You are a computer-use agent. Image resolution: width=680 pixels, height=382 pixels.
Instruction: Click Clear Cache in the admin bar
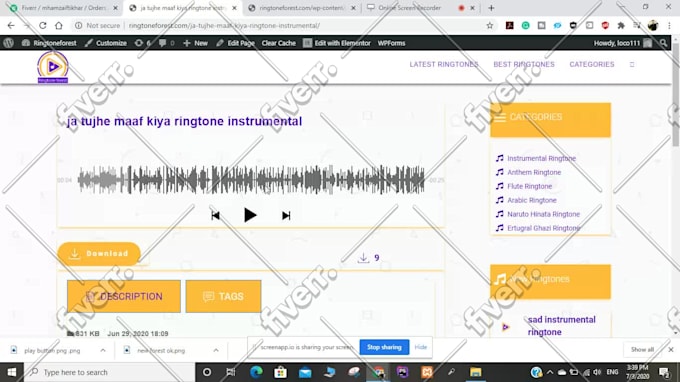pos(278,43)
